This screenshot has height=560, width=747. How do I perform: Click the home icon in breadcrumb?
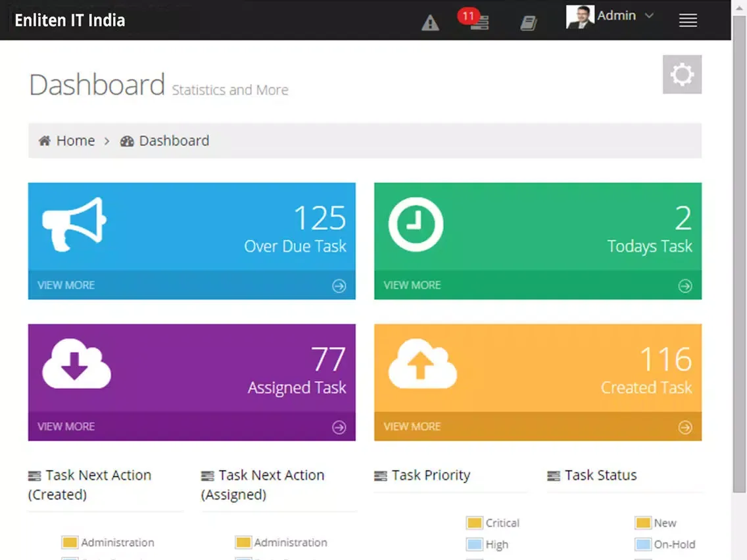[x=45, y=141]
